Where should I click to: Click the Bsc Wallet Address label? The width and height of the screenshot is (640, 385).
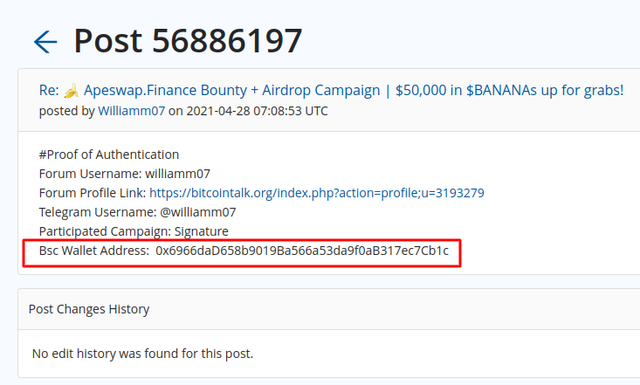coord(94,251)
